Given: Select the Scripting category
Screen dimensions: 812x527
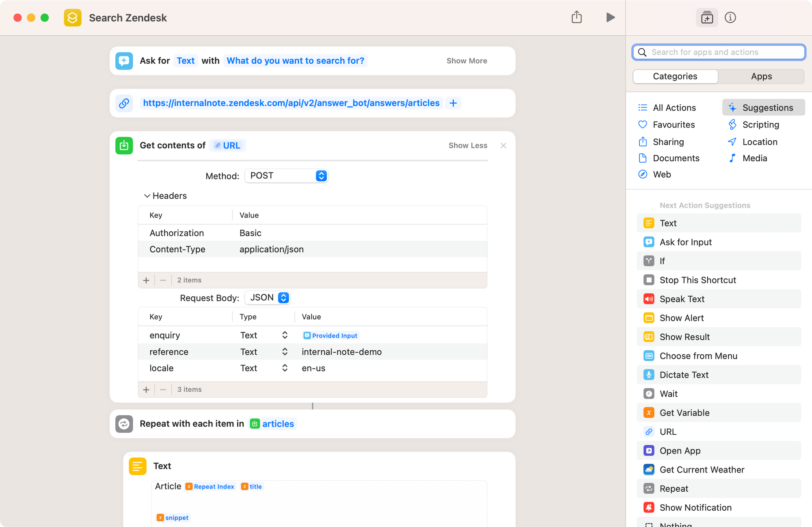Looking at the screenshot, I should (760, 125).
